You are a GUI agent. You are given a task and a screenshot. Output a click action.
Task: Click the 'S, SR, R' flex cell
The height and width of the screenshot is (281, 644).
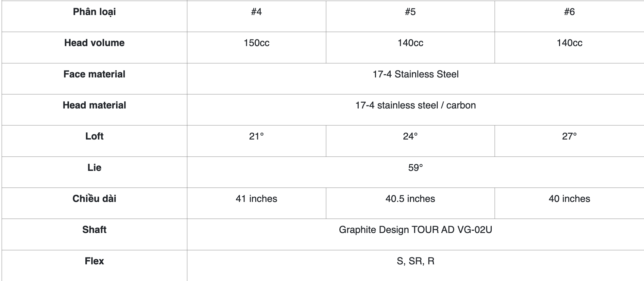415,265
